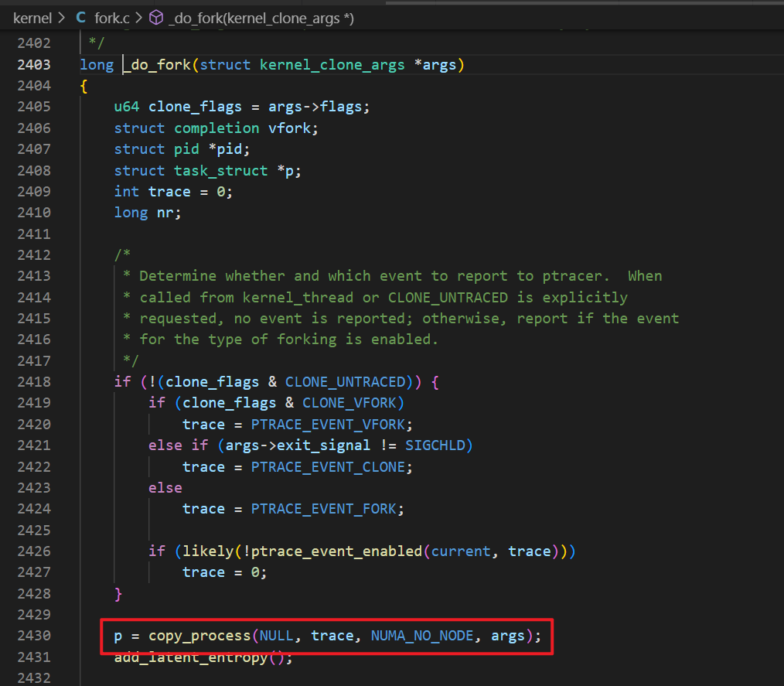Click the C language file icon in breadcrumb
The image size is (784, 686).
point(80,18)
